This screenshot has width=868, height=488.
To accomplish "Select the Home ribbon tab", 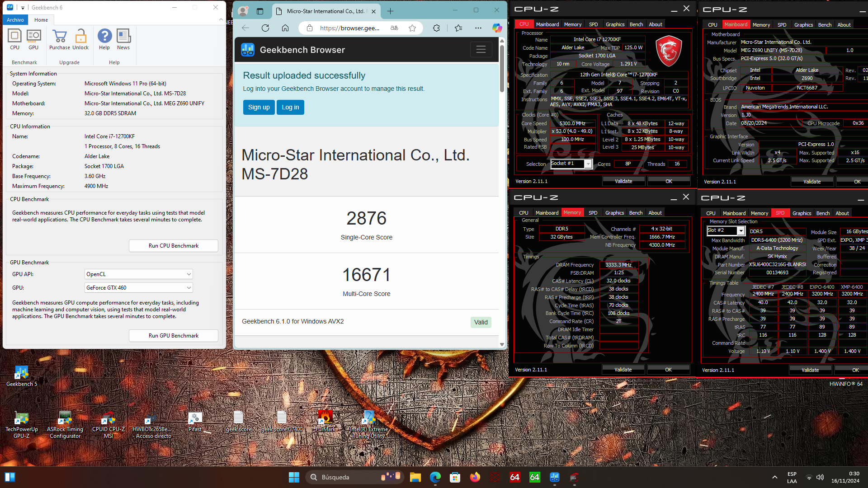I will [41, 20].
